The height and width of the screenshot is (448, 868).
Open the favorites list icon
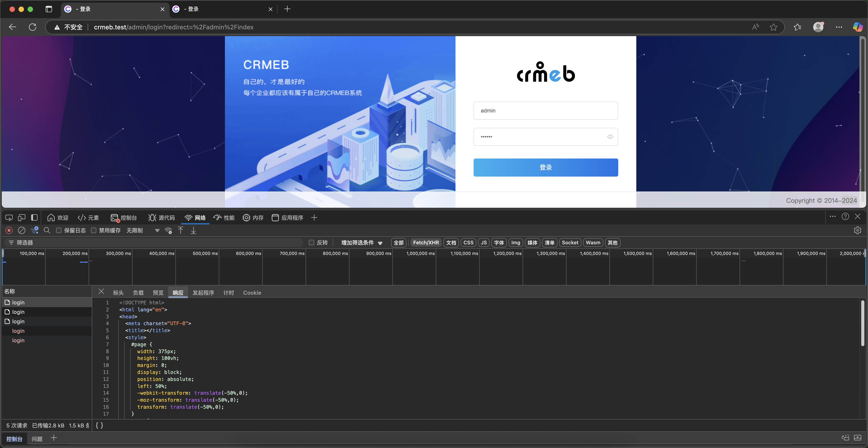coord(797,27)
